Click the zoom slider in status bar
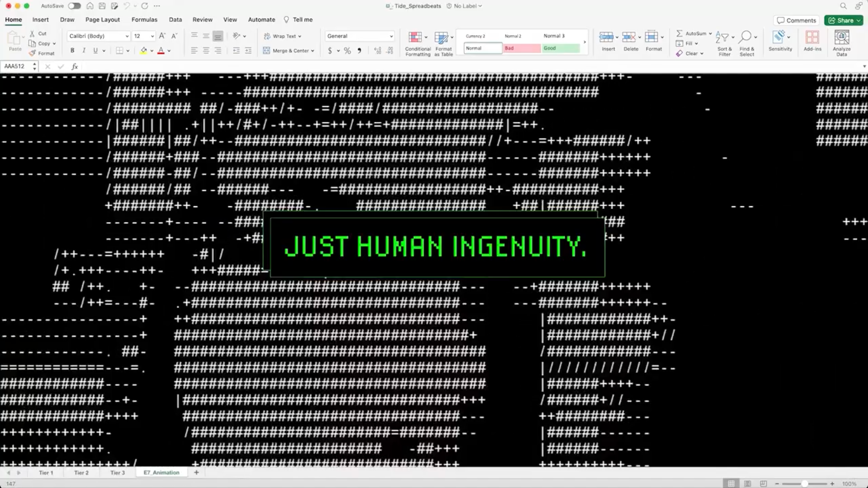 [804, 484]
